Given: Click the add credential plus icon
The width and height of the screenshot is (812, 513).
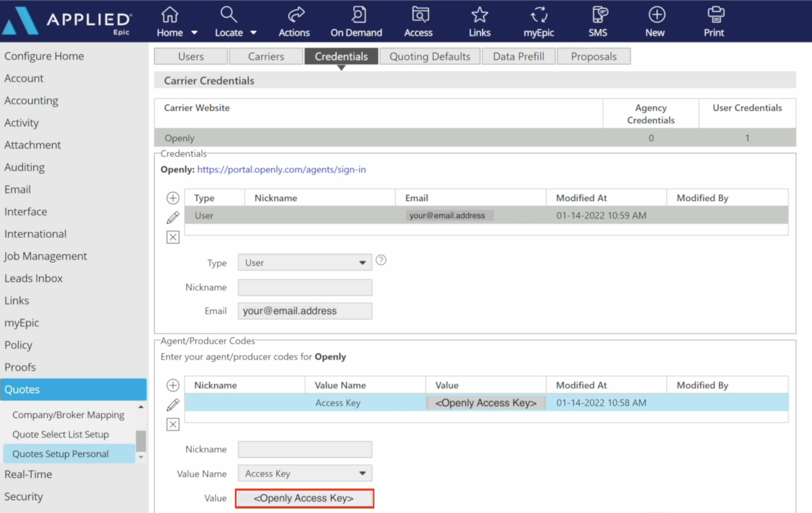Looking at the screenshot, I should pos(173,198).
